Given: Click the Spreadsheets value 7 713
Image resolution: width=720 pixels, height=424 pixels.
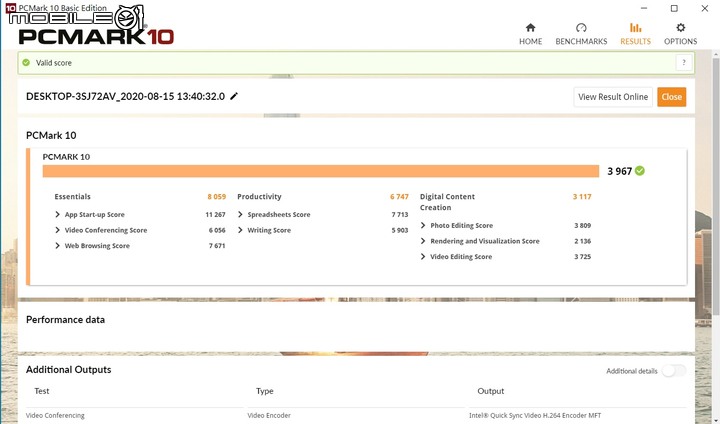Looking at the screenshot, I should point(399,215).
